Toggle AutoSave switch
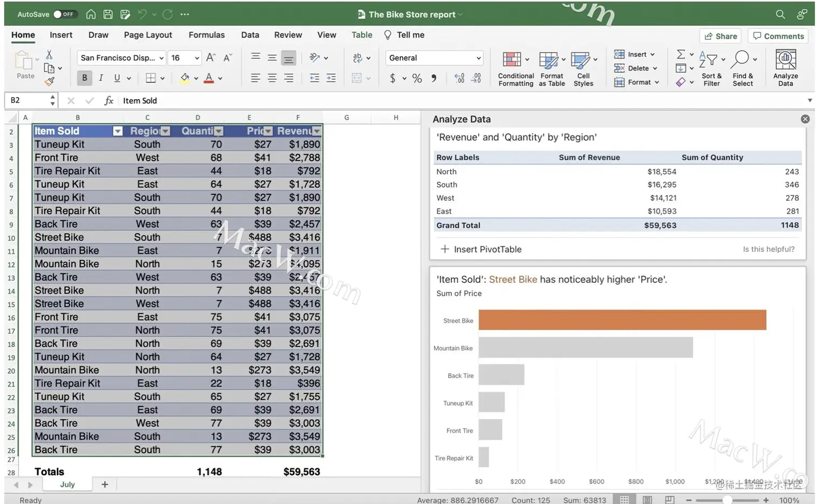Image resolution: width=816 pixels, height=504 pixels. point(65,15)
